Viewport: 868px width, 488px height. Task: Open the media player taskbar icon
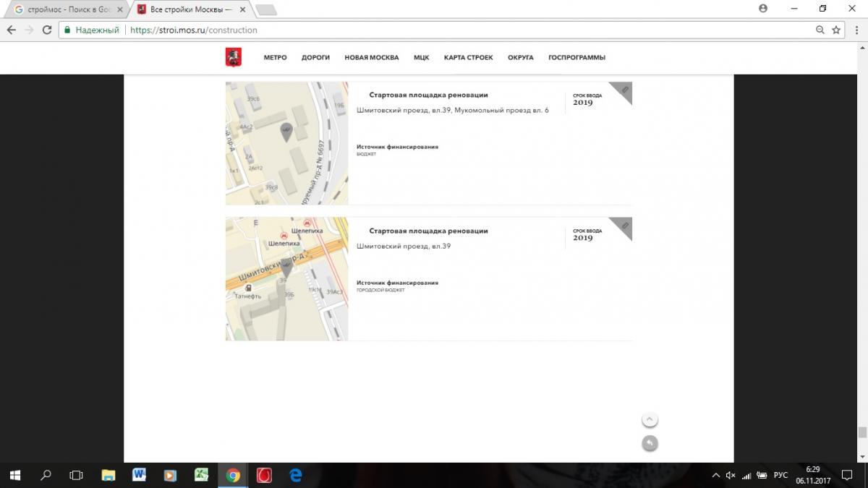[170, 475]
